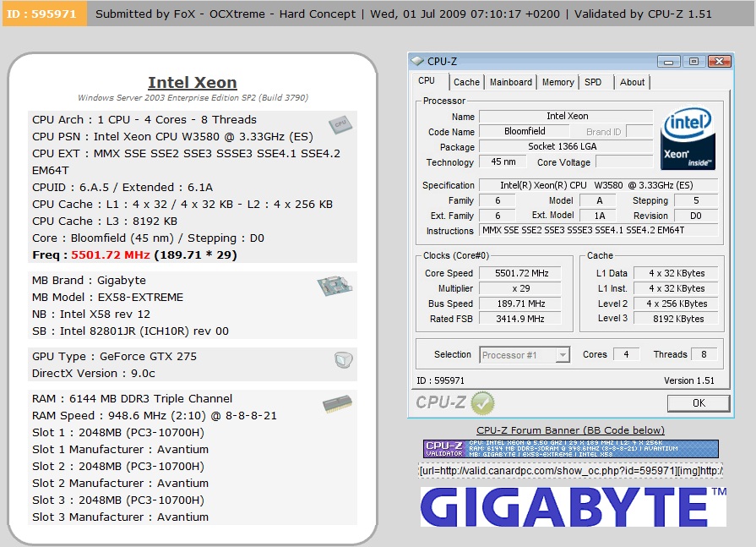Click the Stepping value 5 field
The image size is (756, 547).
tap(696, 200)
